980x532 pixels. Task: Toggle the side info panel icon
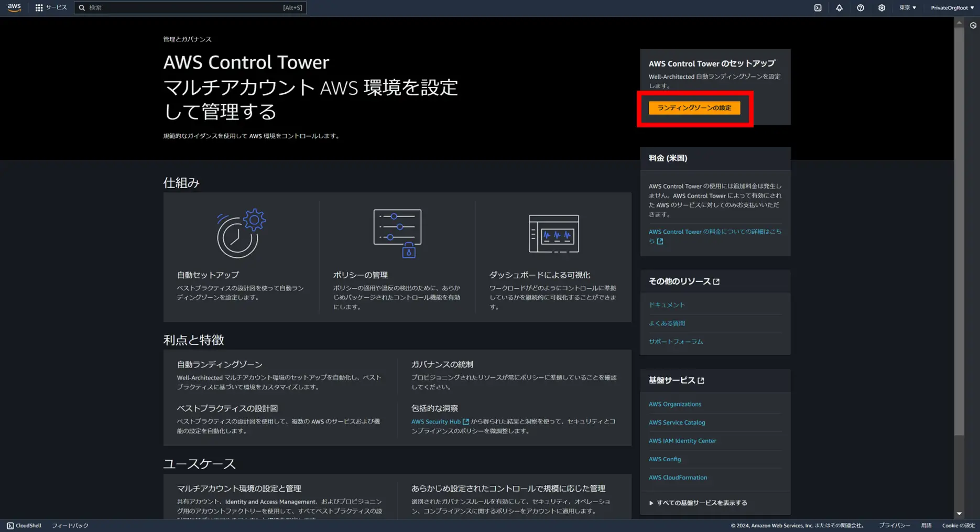pyautogui.click(x=973, y=25)
